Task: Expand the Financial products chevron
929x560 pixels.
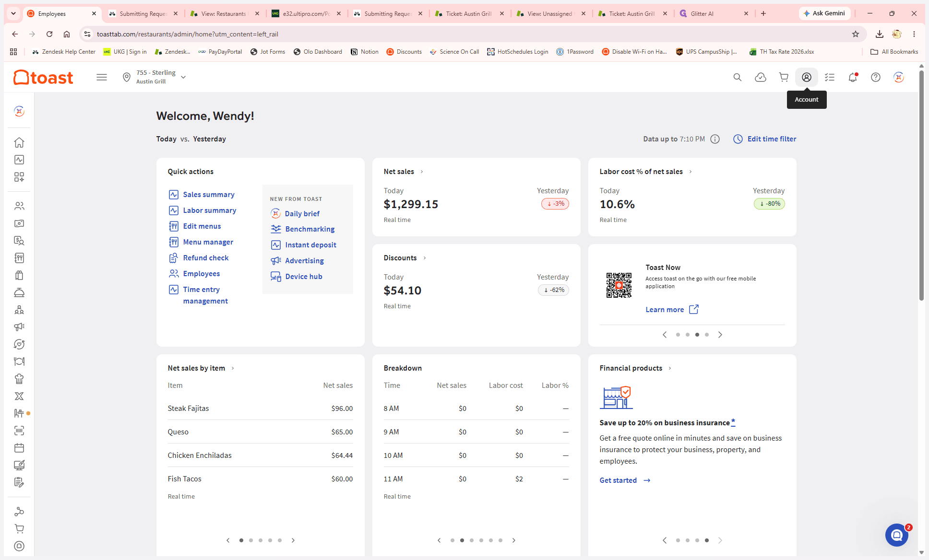Action: point(670,368)
